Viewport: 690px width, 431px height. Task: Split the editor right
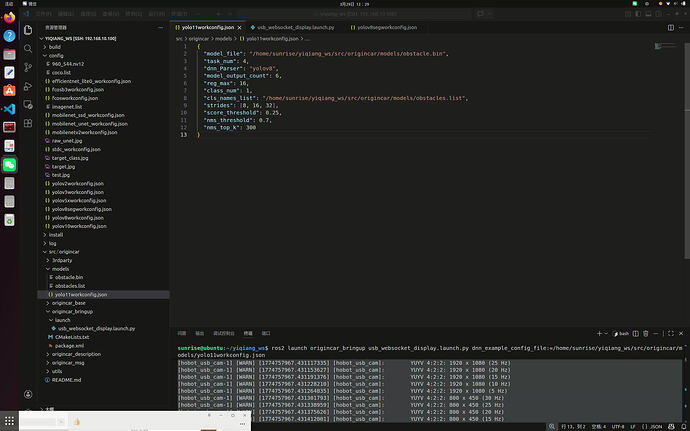[x=671, y=27]
